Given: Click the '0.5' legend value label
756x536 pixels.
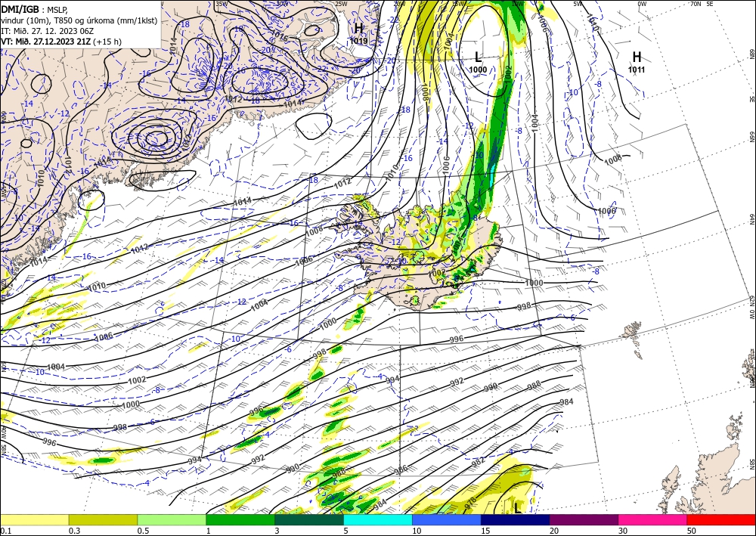Looking at the screenshot, I should [143, 531].
